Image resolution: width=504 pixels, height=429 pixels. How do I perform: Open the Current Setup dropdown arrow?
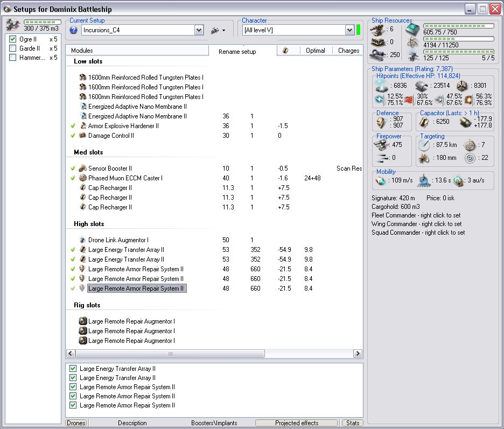(x=199, y=30)
